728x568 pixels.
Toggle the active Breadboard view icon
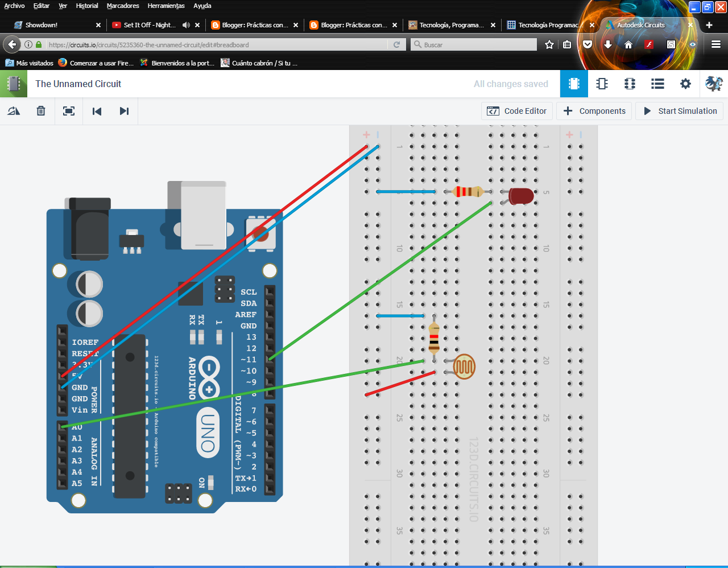574,84
